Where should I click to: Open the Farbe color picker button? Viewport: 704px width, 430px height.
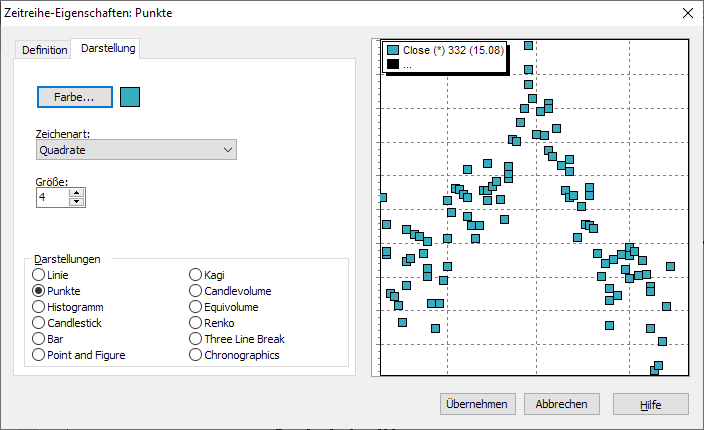[74, 97]
